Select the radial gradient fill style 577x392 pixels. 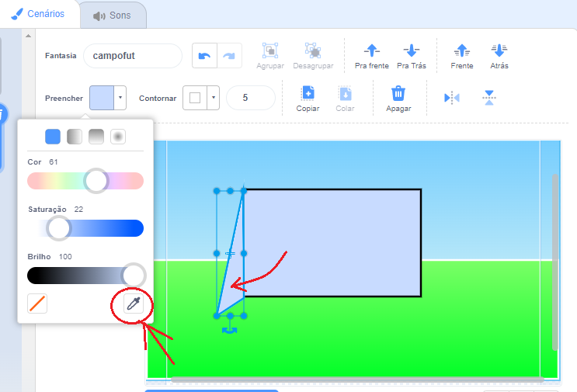click(118, 137)
